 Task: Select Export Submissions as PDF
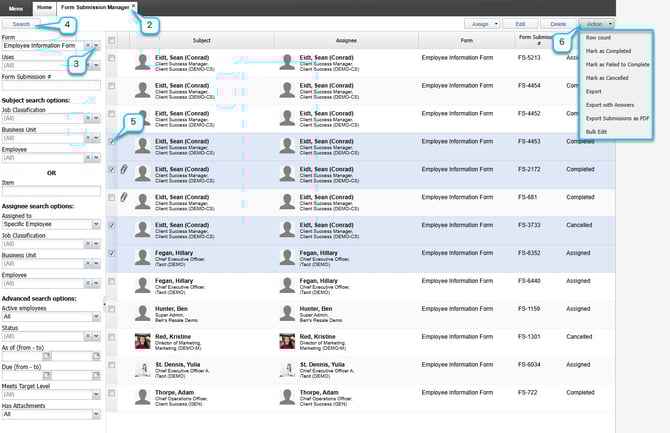coord(617,118)
